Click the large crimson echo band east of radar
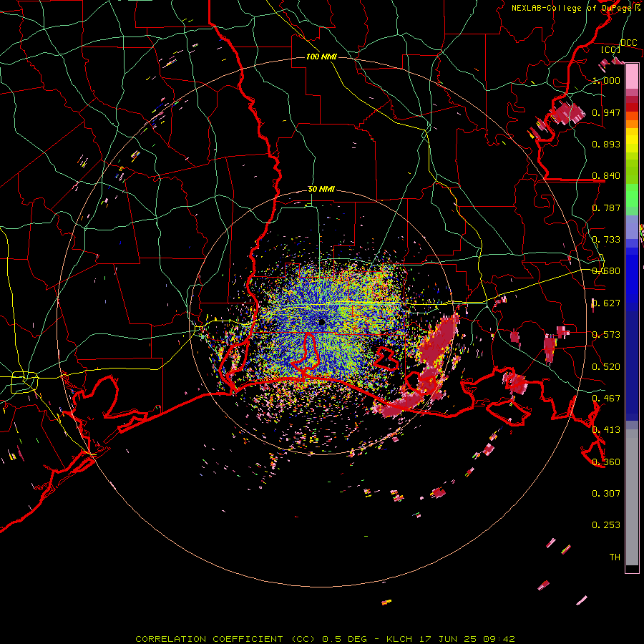644x644 pixels. pyautogui.click(x=438, y=341)
